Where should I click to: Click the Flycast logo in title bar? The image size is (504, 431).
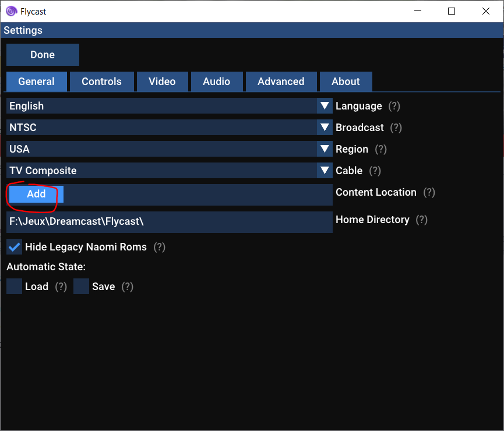click(11, 10)
